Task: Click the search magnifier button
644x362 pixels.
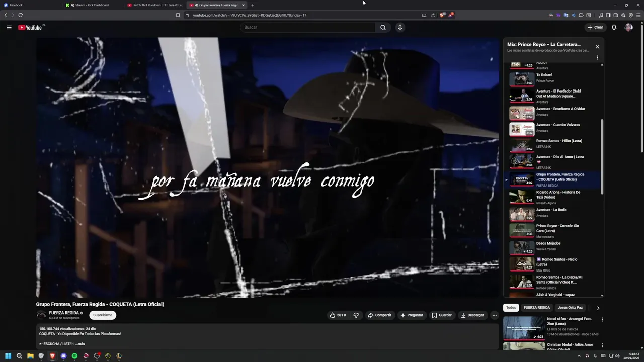Action: [383, 27]
